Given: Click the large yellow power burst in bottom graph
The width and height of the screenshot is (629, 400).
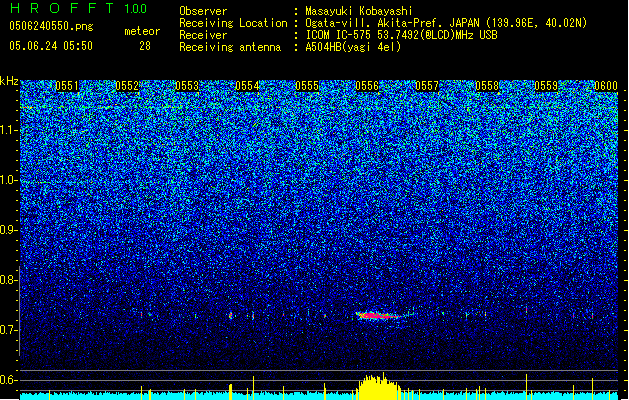Looking at the screenshot, I should click(379, 387).
